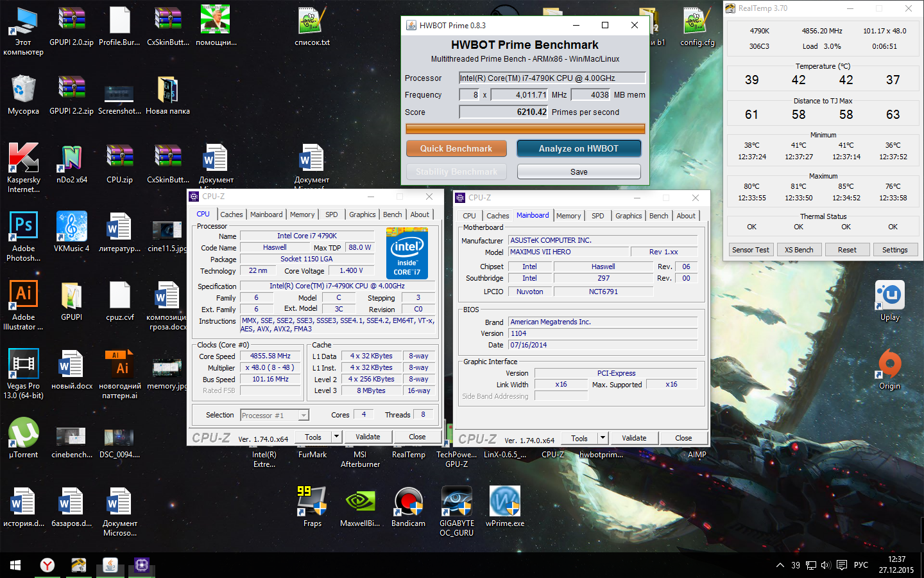Click the HWBOT Prime orange progress bar
This screenshot has height=578, width=924.
point(525,129)
